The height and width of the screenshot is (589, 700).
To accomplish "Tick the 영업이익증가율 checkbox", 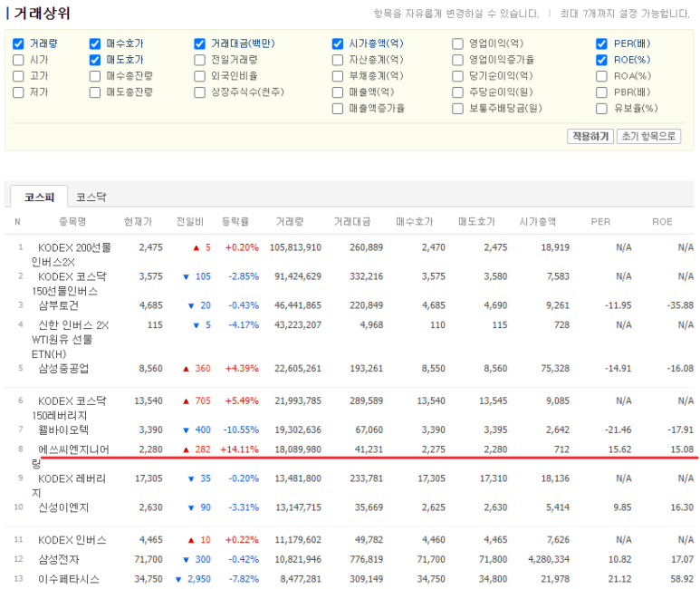I will pos(457,60).
